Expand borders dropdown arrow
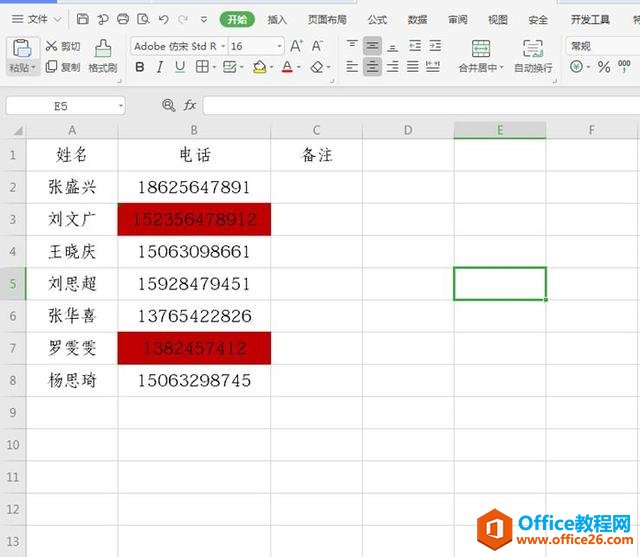The width and height of the screenshot is (640, 557). tap(214, 67)
